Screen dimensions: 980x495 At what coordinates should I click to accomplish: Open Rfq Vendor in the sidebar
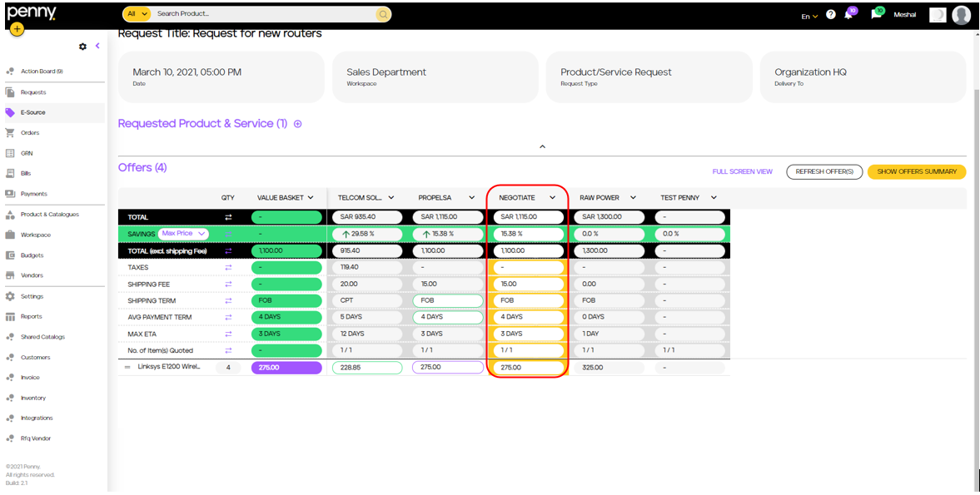pos(36,438)
